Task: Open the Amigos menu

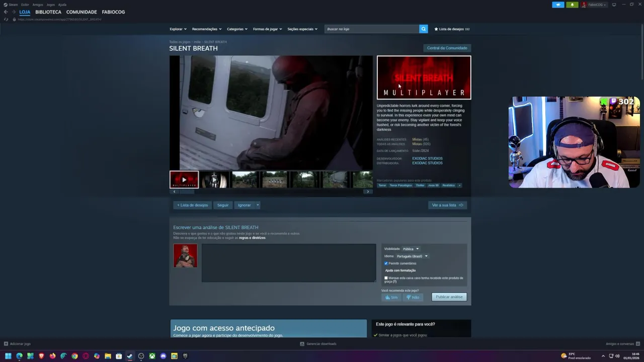Action: point(38,5)
